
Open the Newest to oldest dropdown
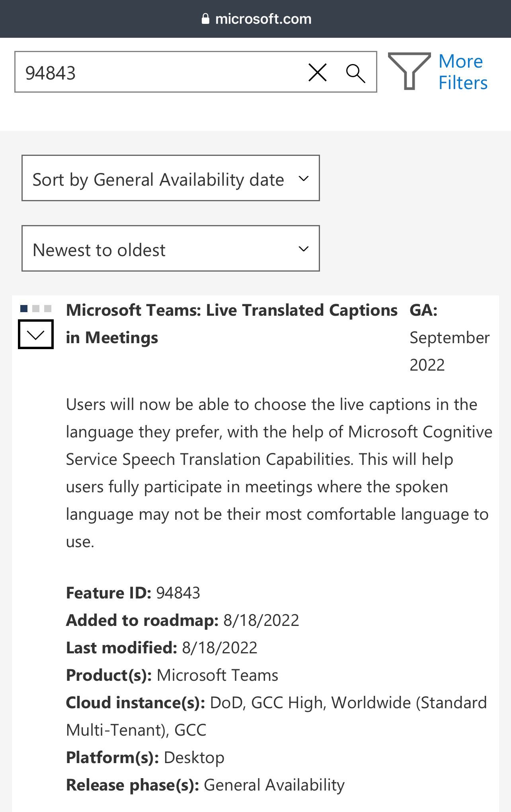pyautogui.click(x=170, y=249)
